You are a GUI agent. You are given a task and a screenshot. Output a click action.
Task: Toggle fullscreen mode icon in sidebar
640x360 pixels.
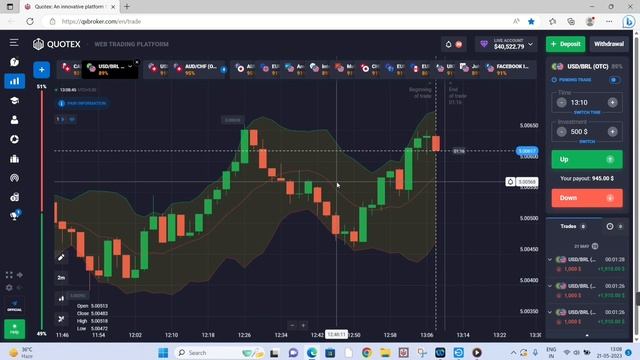pos(9,275)
